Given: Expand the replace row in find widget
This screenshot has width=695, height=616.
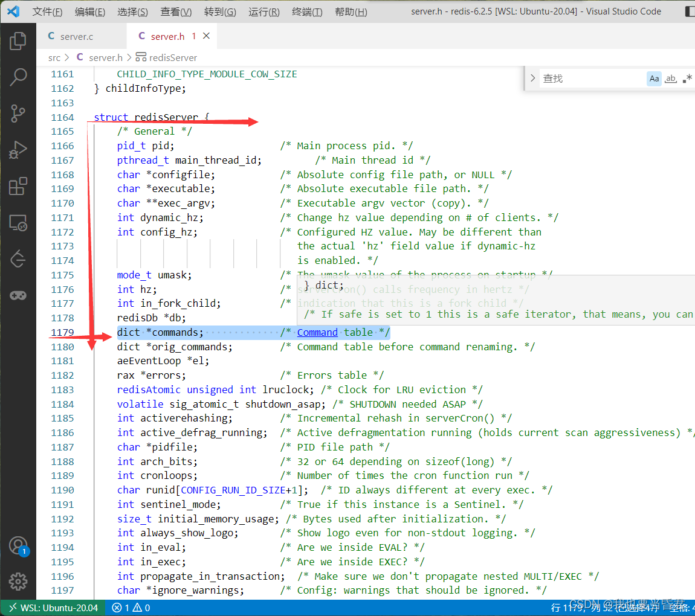Looking at the screenshot, I should tap(532, 79).
